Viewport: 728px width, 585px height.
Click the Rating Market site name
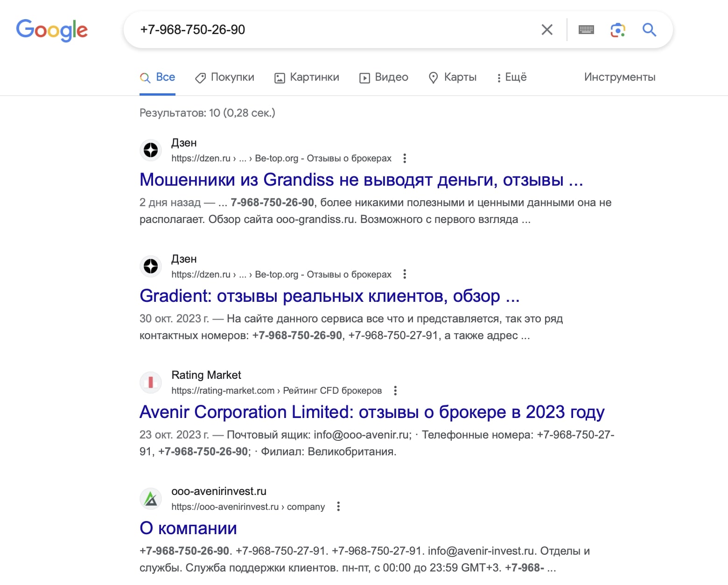point(206,375)
